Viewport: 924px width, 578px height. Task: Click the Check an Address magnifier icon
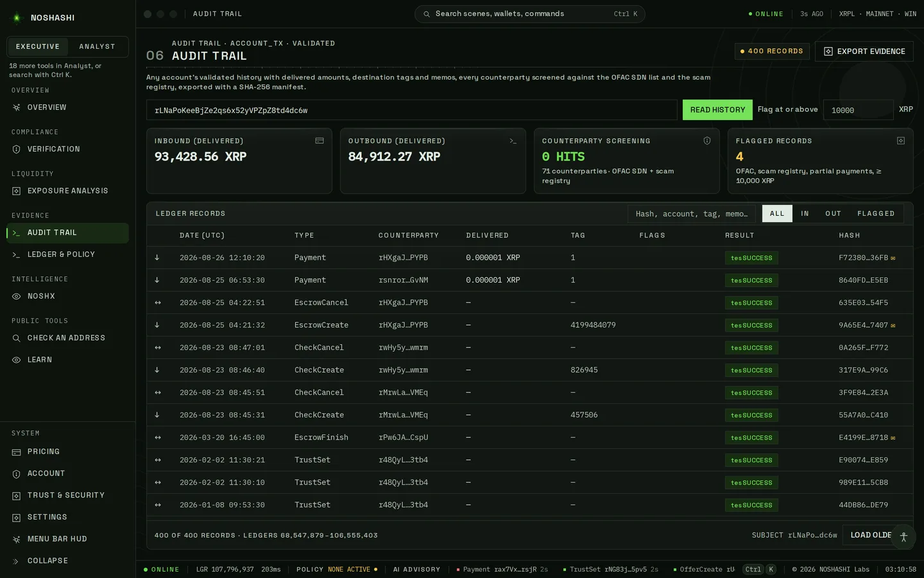[x=17, y=338]
